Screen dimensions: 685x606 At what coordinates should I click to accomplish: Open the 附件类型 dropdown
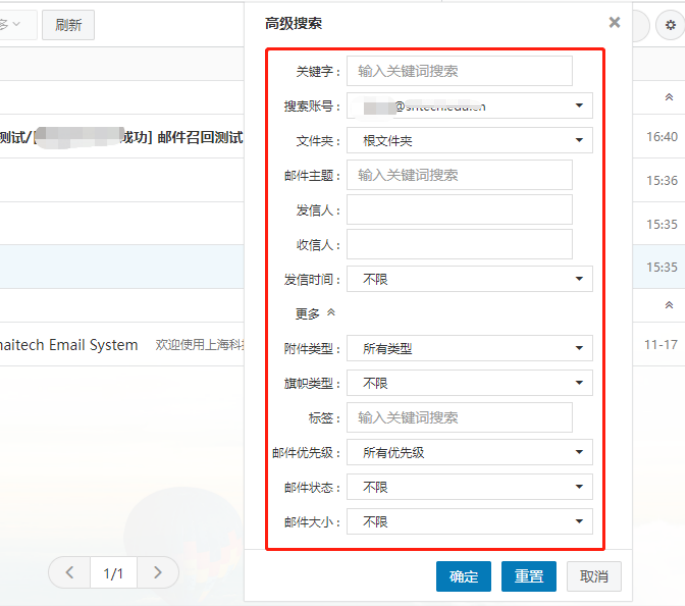coord(470,348)
